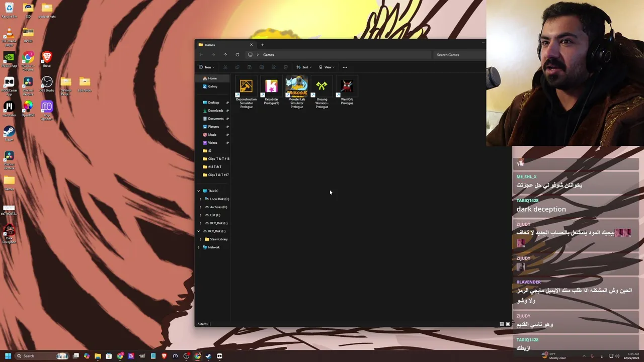Launch the RODECaster App desktop shortcut
The height and width of the screenshot is (362, 644).
coord(9,85)
